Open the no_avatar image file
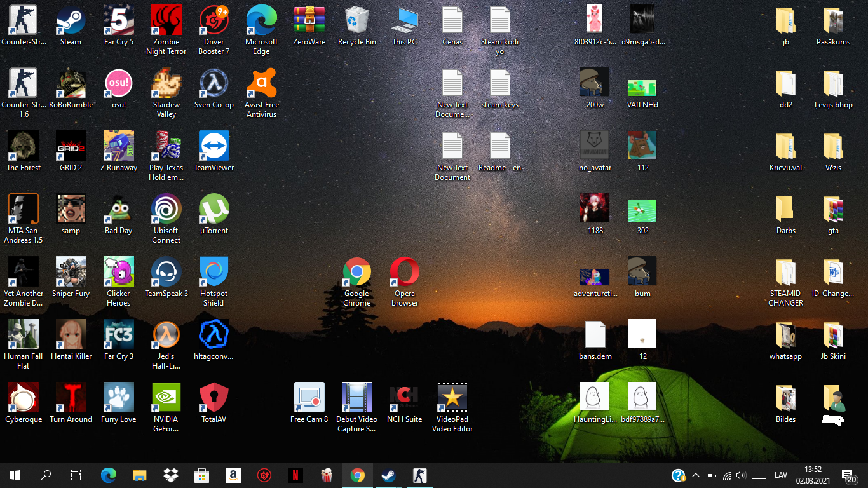Screen dimensions: 868x488 pyautogui.click(x=595, y=152)
